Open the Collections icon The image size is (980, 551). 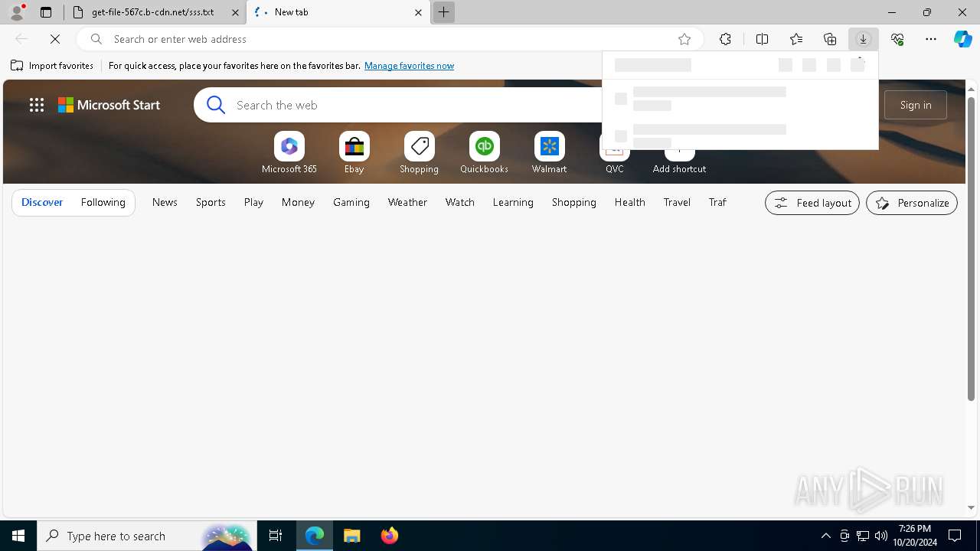(x=830, y=39)
